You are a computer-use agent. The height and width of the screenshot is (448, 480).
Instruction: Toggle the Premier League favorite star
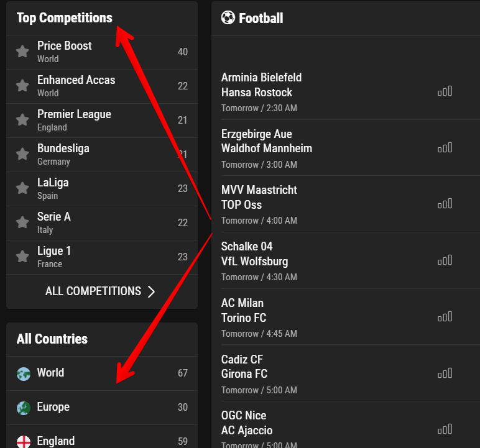[22, 120]
